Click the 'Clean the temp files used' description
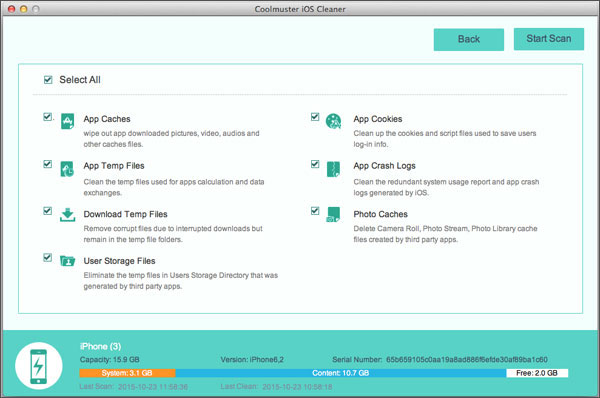Viewport: 600px width, 398px height. (x=174, y=188)
